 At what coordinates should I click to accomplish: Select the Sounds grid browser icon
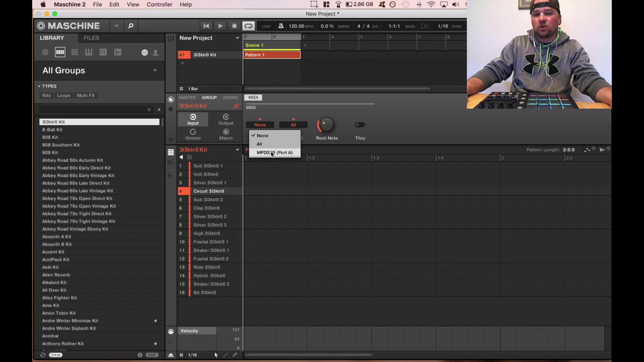(74, 52)
